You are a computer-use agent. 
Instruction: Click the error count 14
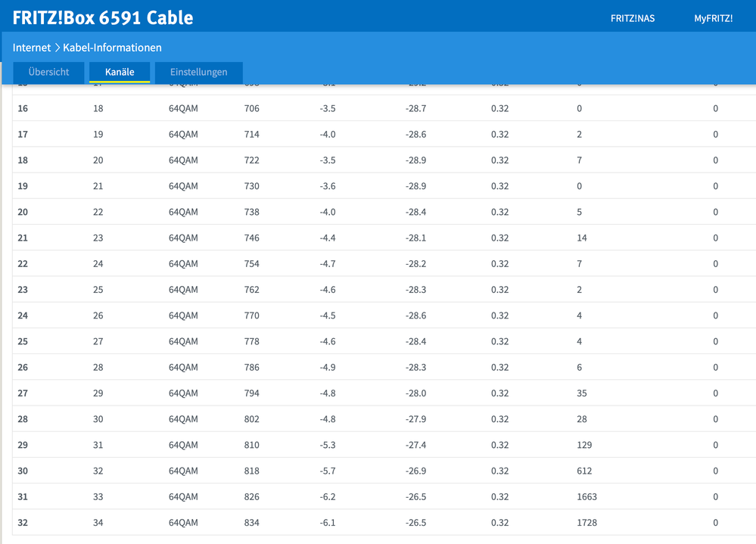[x=582, y=238]
